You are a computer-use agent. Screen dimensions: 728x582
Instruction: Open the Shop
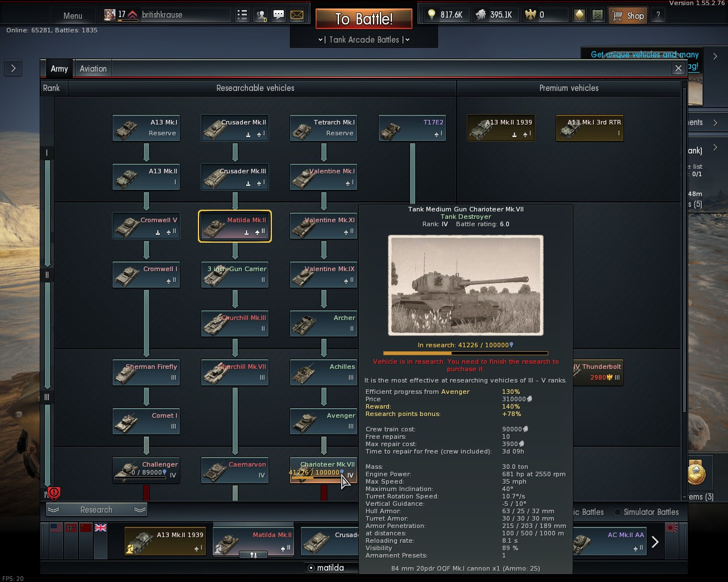coord(628,15)
